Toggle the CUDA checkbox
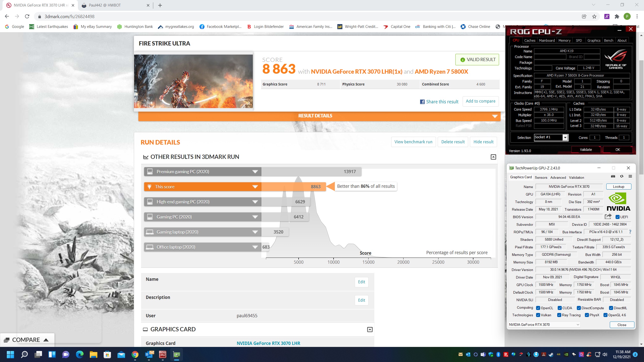This screenshot has height=362, width=644. click(560, 308)
